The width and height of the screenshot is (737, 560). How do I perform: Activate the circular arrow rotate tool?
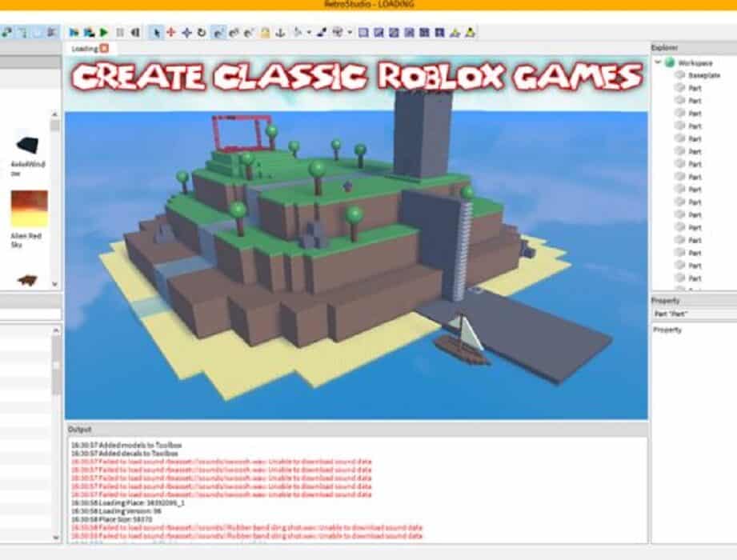click(202, 33)
